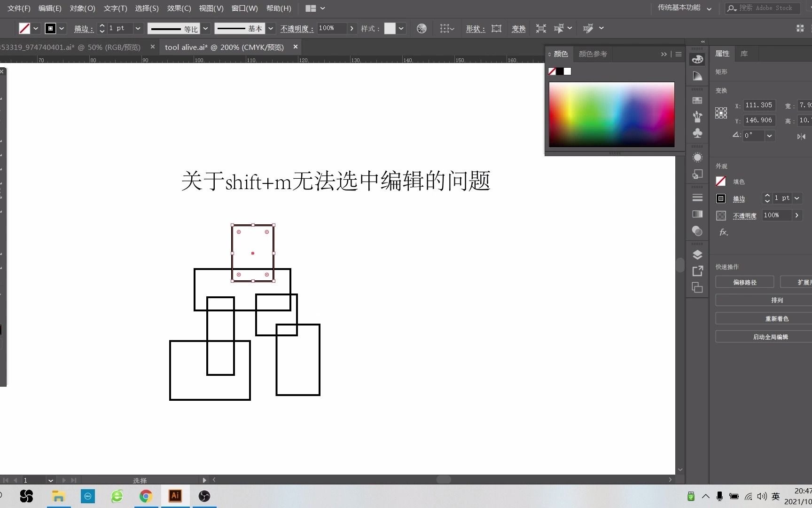Open the Stroke panel lines icon
The height and width of the screenshot is (508, 812).
pyautogui.click(x=697, y=198)
